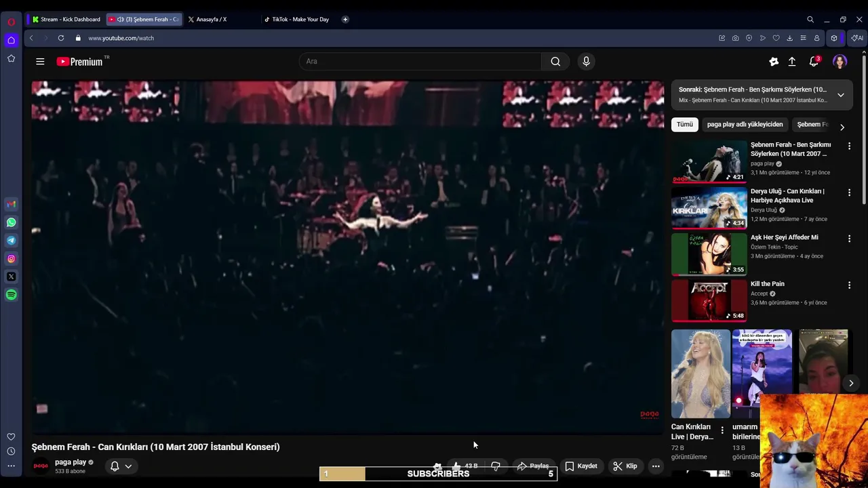This screenshot has height=488, width=868.
Task: Open options for Kill the Pain video
Action: [849, 285]
